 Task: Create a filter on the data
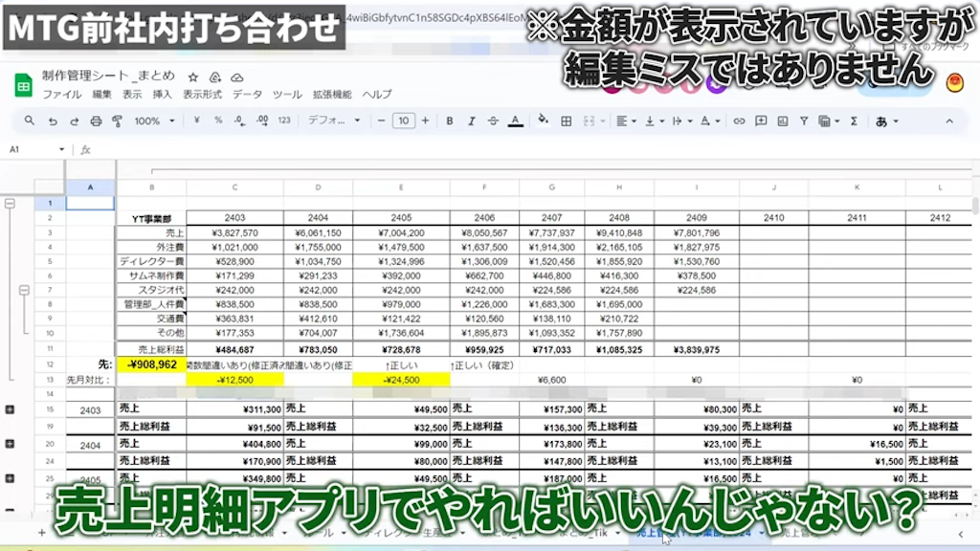[x=804, y=121]
